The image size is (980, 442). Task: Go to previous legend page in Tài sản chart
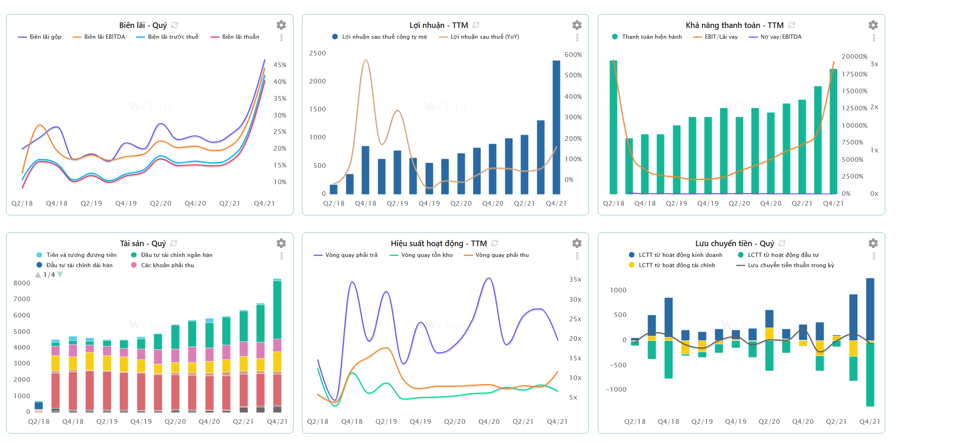(38, 275)
